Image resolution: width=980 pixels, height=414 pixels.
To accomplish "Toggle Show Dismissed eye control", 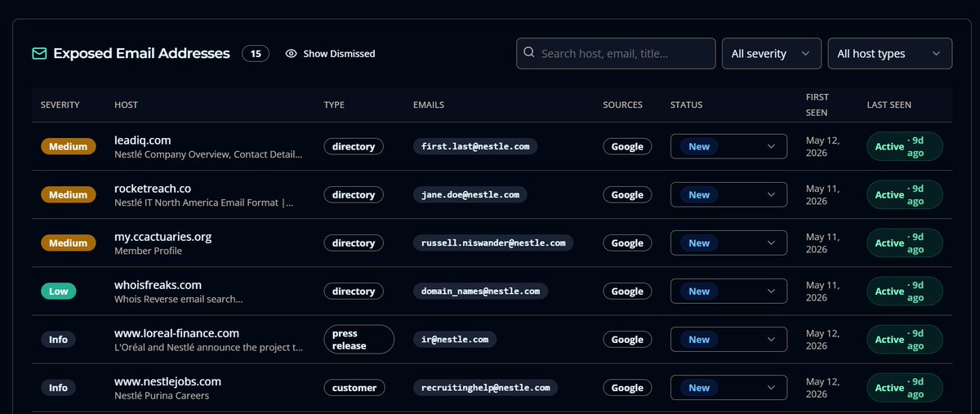I will tap(330, 53).
